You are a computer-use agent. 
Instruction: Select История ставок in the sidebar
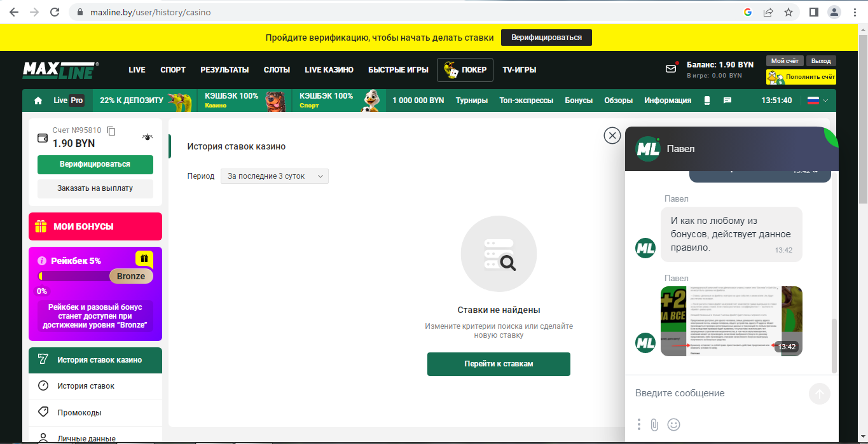tap(86, 386)
